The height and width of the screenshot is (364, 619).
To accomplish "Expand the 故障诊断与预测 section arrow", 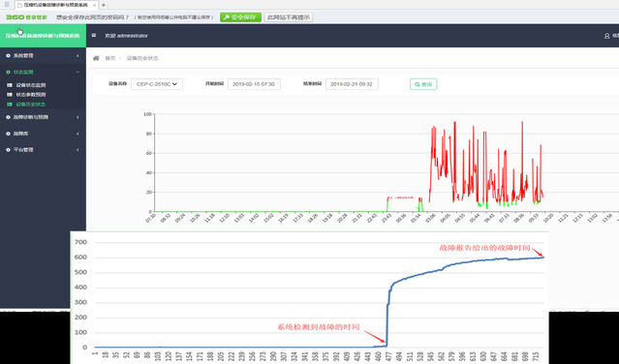I will [x=77, y=117].
